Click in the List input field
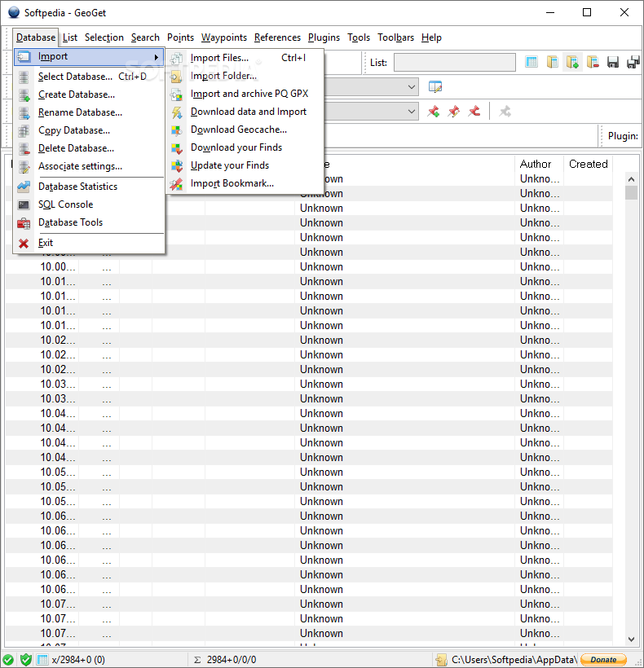644x668 pixels. coord(454,62)
